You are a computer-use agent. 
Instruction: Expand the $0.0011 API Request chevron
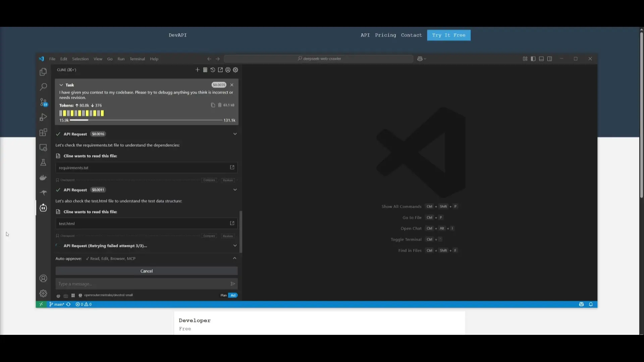click(x=235, y=190)
